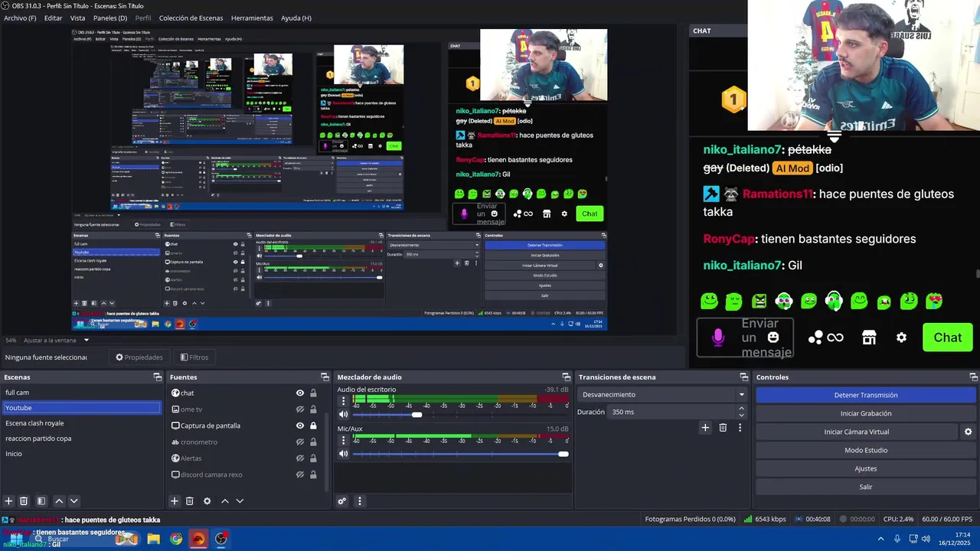Open the Archivo menu
The image size is (980, 551).
pyautogui.click(x=20, y=18)
